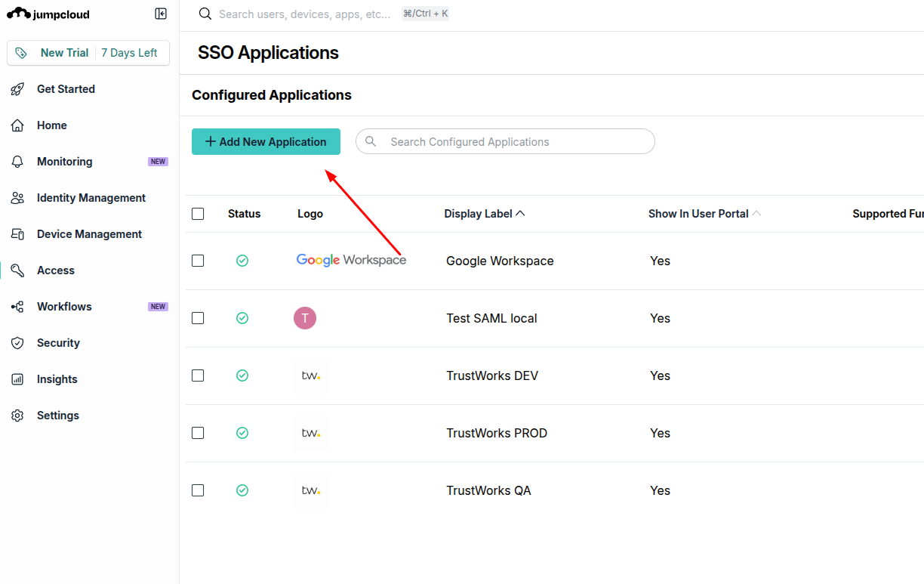Sort by Display Label column arrow
The width and height of the screenshot is (924, 584).
(520, 214)
